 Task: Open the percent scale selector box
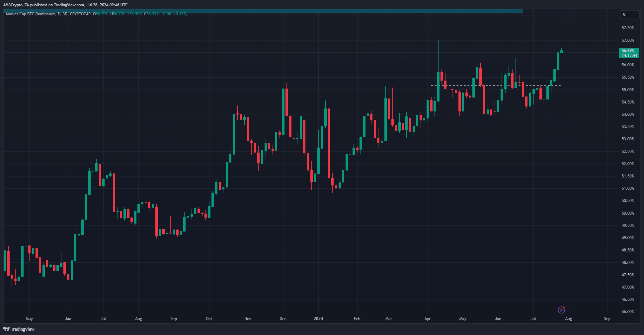[629, 15]
